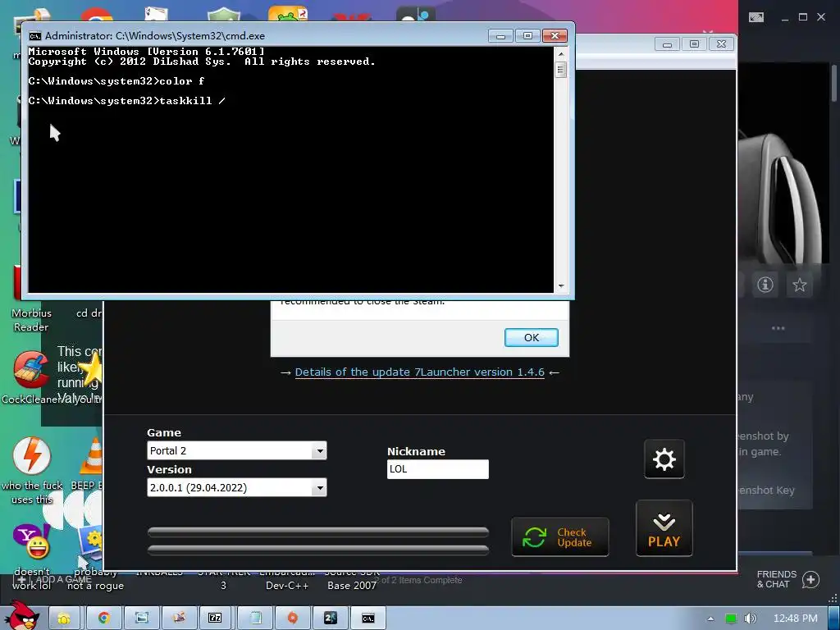Click the PLAY button in 7Launcher
This screenshot has width=840, height=630.
pyautogui.click(x=664, y=529)
